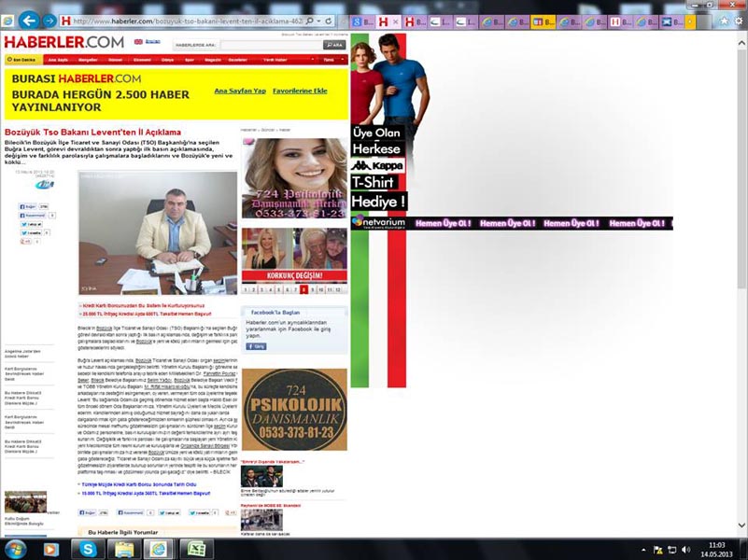Click the ARA search button
The image size is (748, 560).
[334, 45]
